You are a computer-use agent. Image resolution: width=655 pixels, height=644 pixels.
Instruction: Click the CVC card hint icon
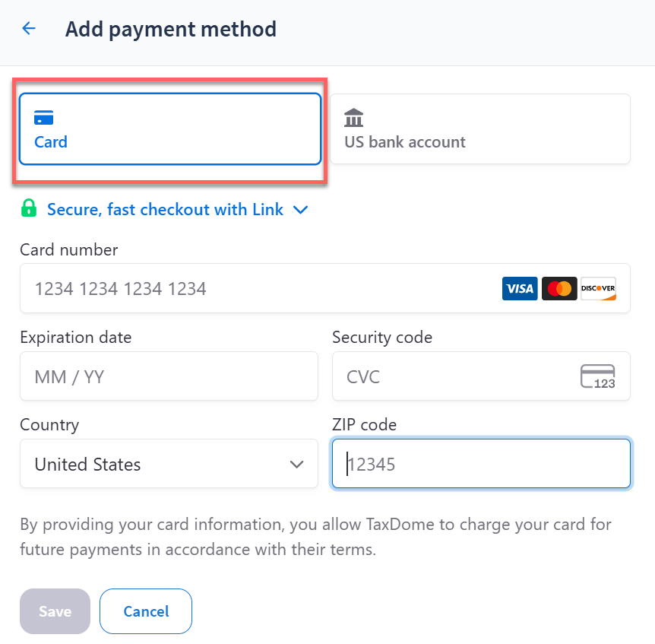(597, 376)
